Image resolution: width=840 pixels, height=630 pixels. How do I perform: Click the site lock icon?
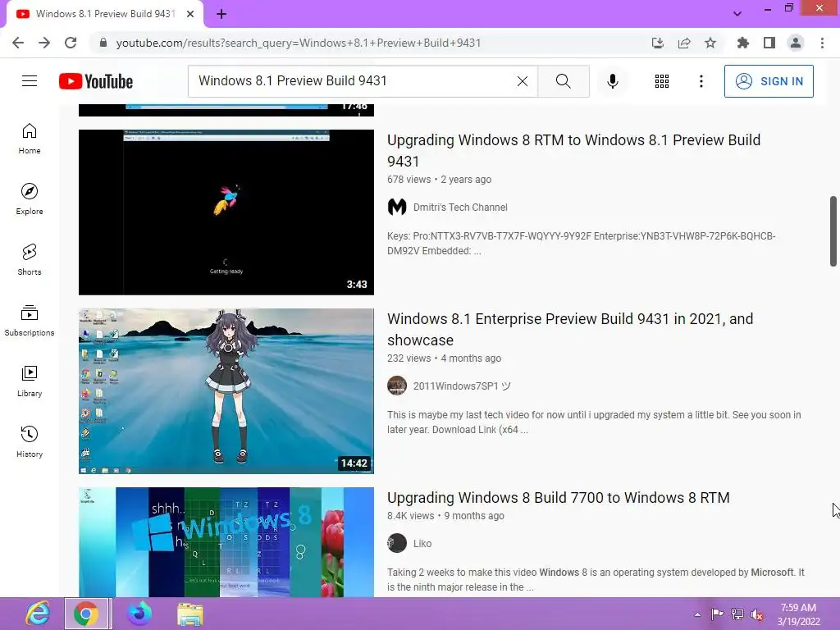103,43
